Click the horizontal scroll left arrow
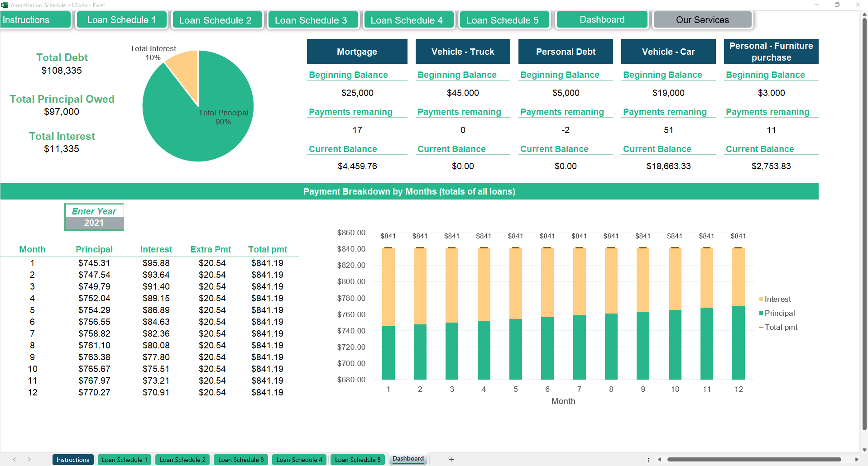 660,459
